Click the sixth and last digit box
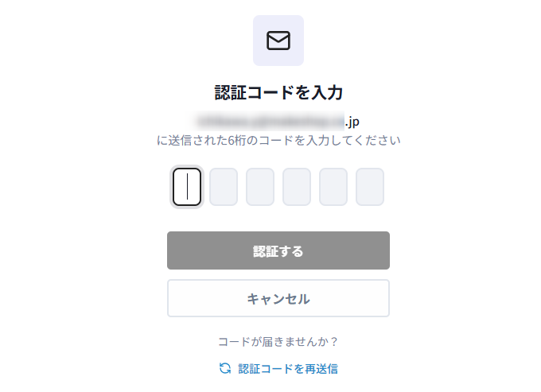Image resolution: width=541 pixels, height=392 pixels. pyautogui.click(x=370, y=187)
